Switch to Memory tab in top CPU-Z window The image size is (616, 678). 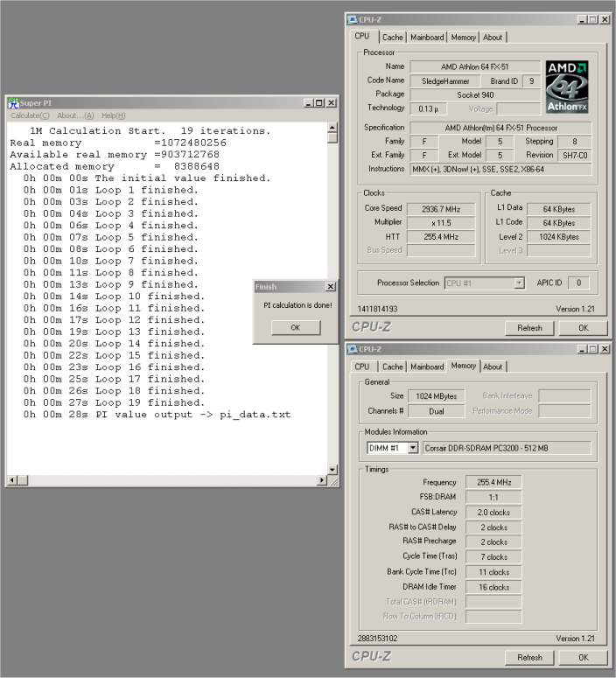pyautogui.click(x=463, y=38)
